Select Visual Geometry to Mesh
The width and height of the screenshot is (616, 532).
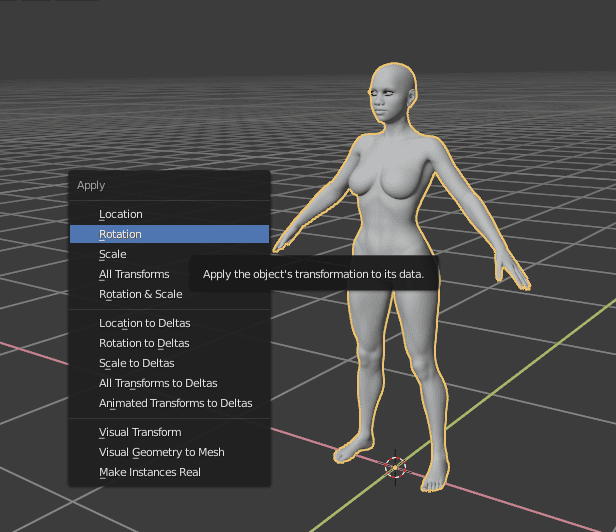tap(169, 452)
